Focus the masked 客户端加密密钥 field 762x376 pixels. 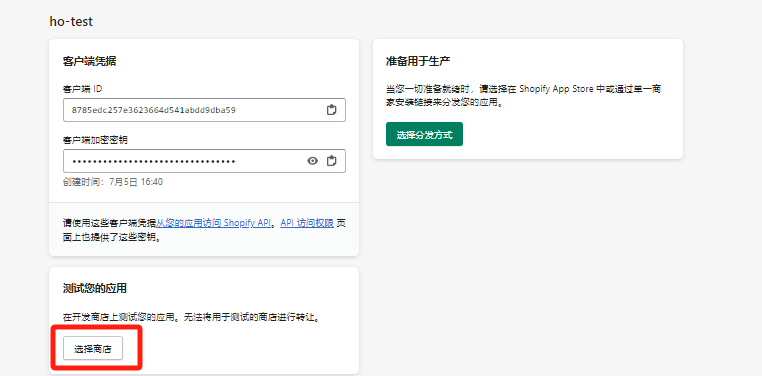204,161
